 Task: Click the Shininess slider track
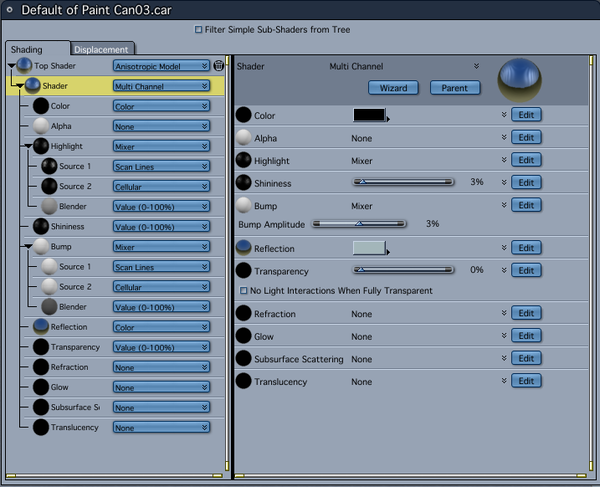[x=403, y=182]
